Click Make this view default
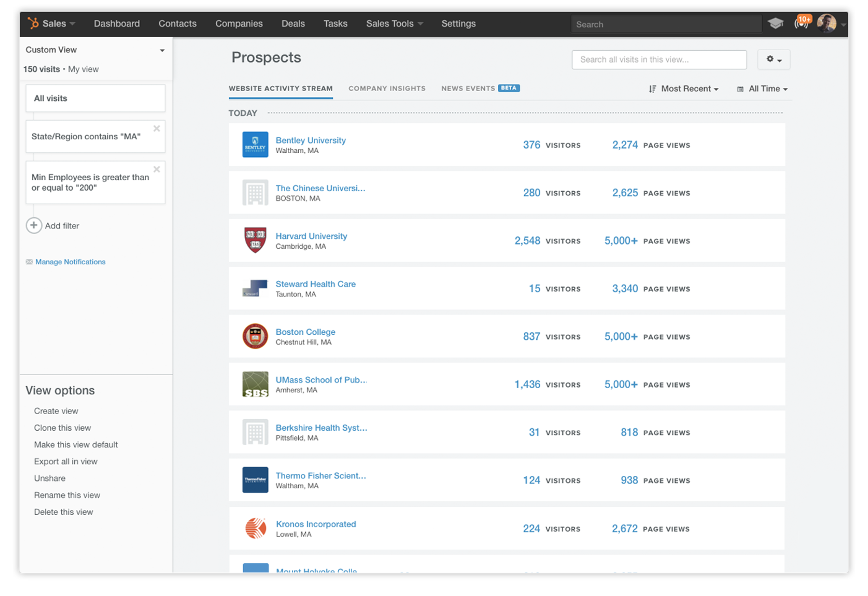This screenshot has width=868, height=596. [x=76, y=444]
